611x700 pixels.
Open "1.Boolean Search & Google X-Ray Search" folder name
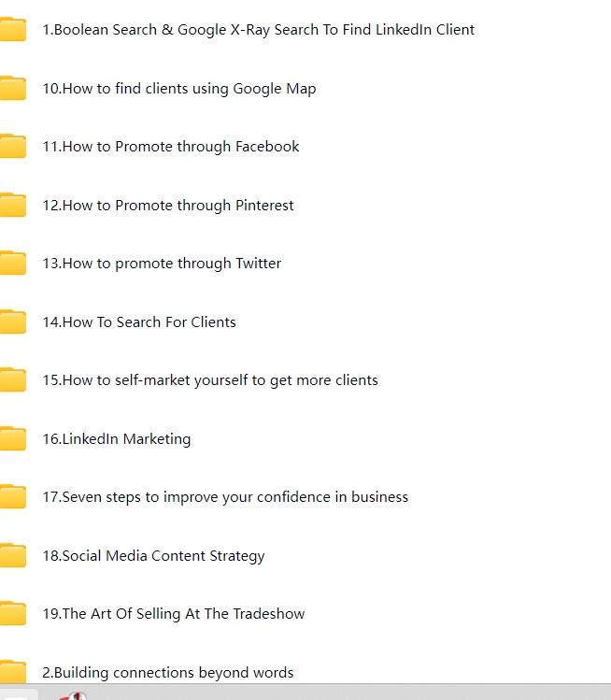pyautogui.click(x=258, y=30)
